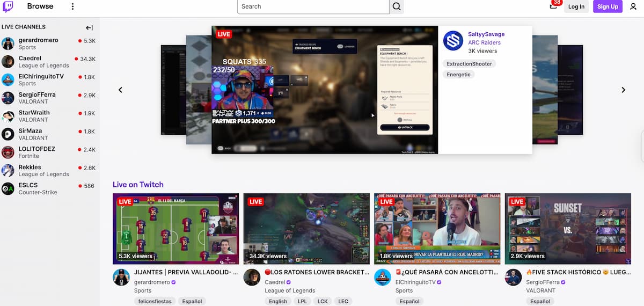Screen dimensions: 644x306
Task: Open the SUNSET VALORANT stream thumbnail
Action: (x=568, y=229)
